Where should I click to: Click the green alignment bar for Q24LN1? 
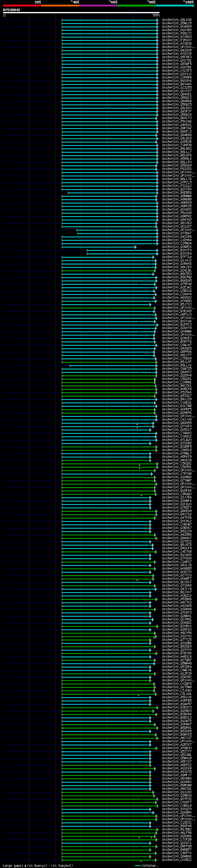[x=109, y=271]
